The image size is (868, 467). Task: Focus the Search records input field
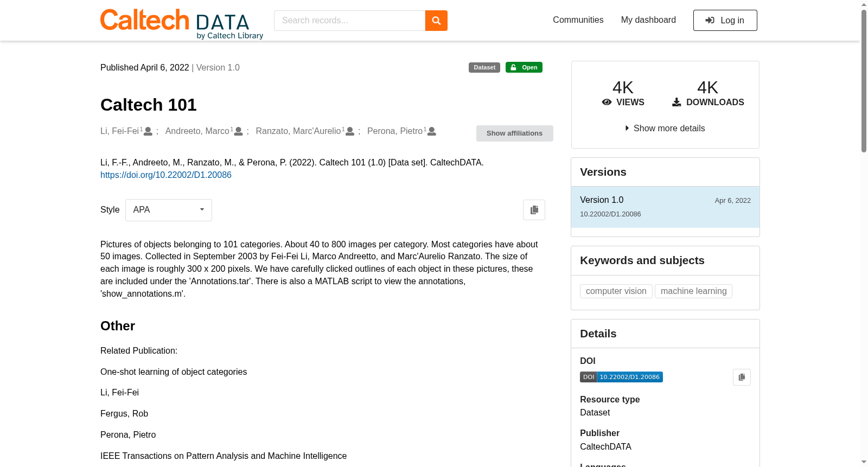pos(349,21)
